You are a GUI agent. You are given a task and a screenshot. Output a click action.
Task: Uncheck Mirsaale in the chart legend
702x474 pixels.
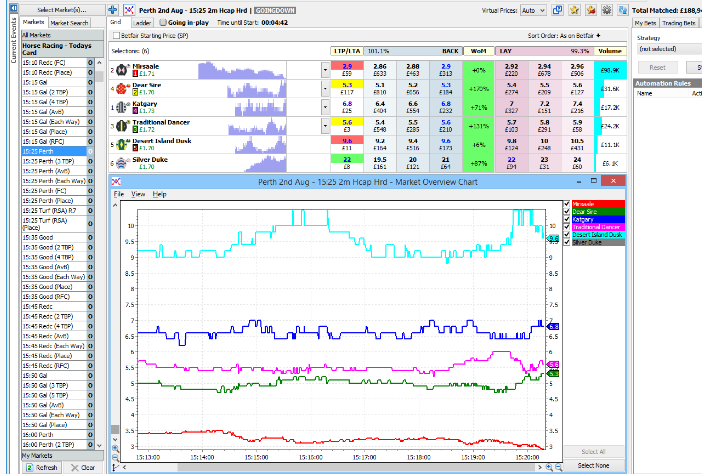coord(567,204)
